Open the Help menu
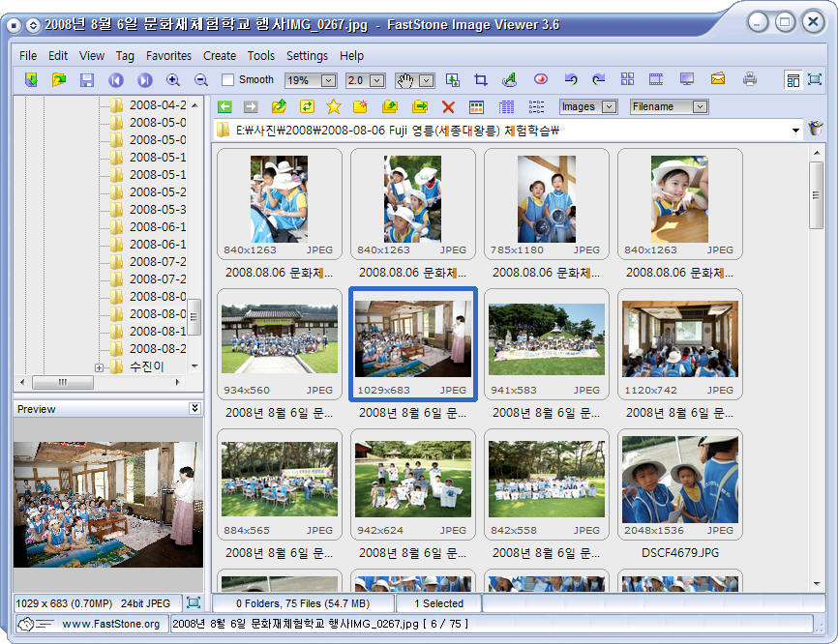The image size is (838, 644). coord(351,55)
